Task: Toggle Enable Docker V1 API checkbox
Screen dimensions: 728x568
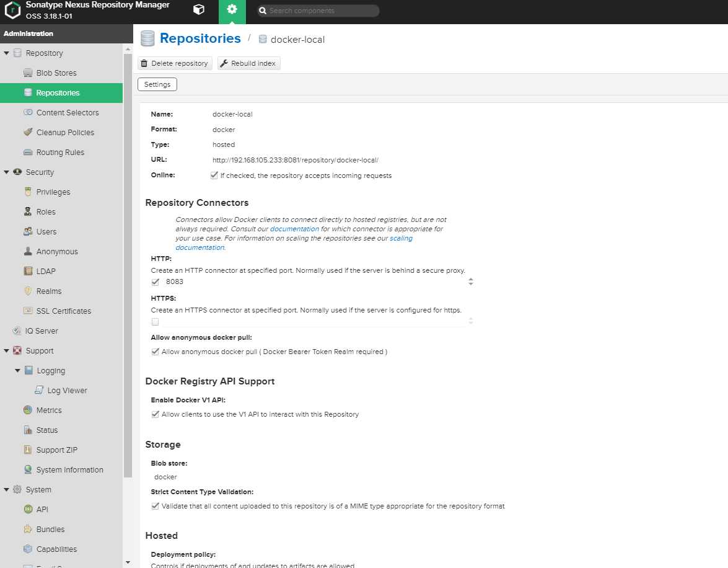Action: pyautogui.click(x=155, y=414)
